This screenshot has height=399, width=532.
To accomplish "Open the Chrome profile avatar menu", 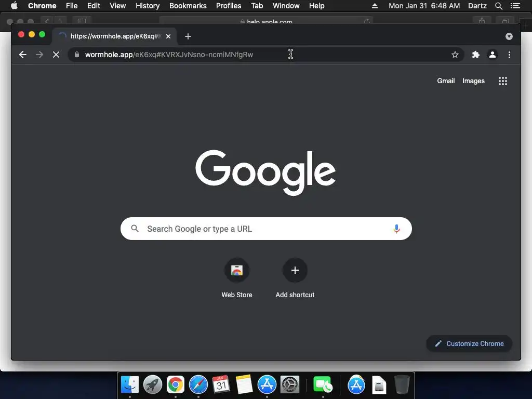I will point(493,55).
